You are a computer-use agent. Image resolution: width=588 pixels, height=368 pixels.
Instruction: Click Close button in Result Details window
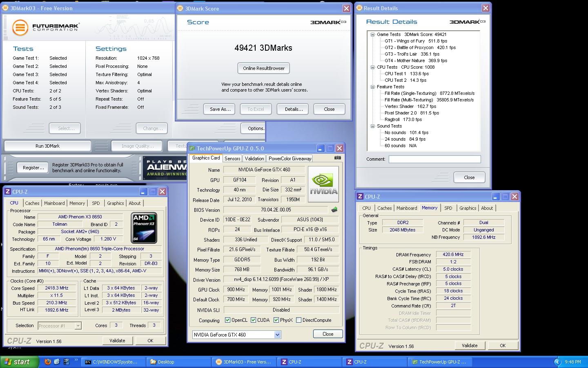click(469, 177)
